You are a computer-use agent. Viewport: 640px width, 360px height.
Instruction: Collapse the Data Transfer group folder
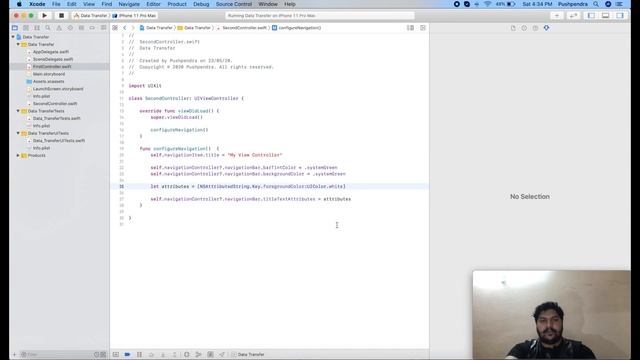[x=18, y=44]
